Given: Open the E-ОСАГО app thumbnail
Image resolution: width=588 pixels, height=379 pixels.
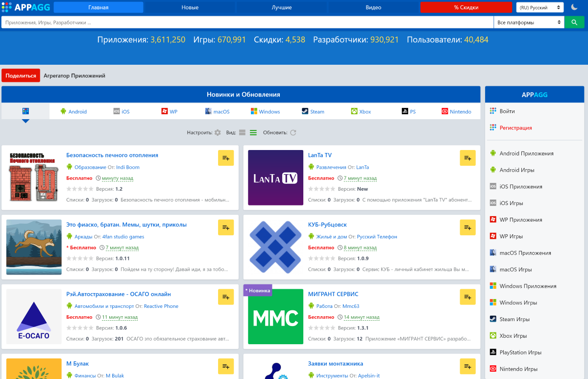Looking at the screenshot, I should tap(34, 317).
